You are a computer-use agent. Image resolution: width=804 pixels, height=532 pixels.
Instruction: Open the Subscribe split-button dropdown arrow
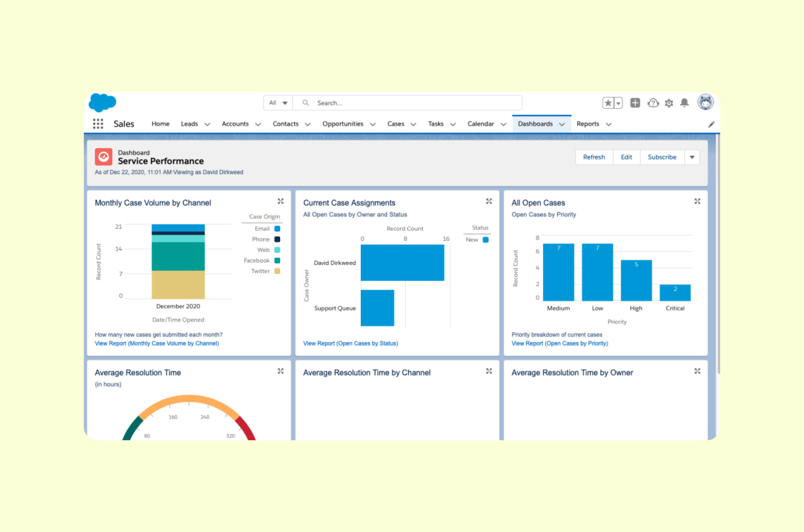(692, 157)
